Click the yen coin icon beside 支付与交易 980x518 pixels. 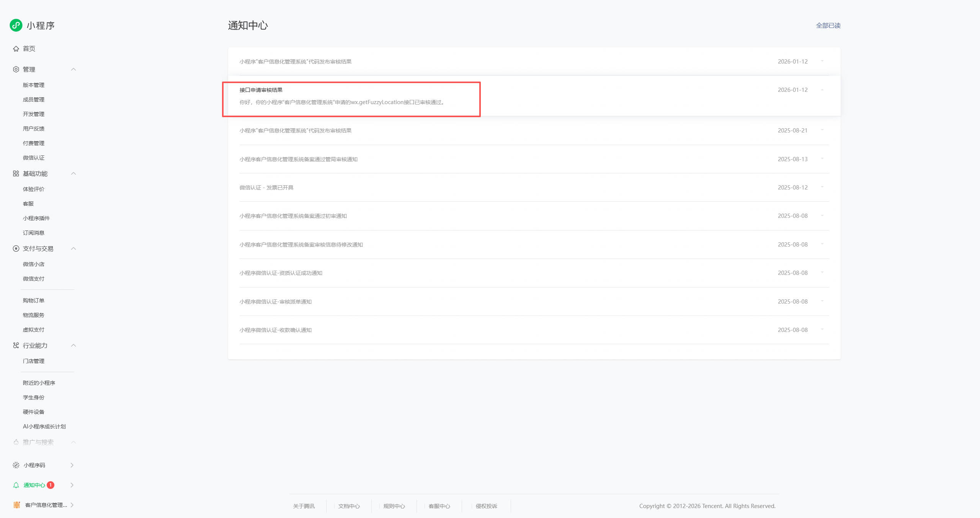point(16,248)
